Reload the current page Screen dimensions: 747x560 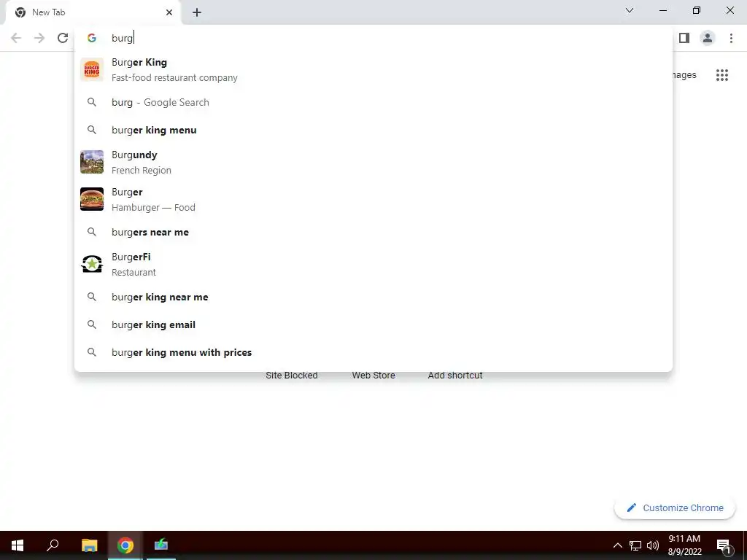pos(63,38)
